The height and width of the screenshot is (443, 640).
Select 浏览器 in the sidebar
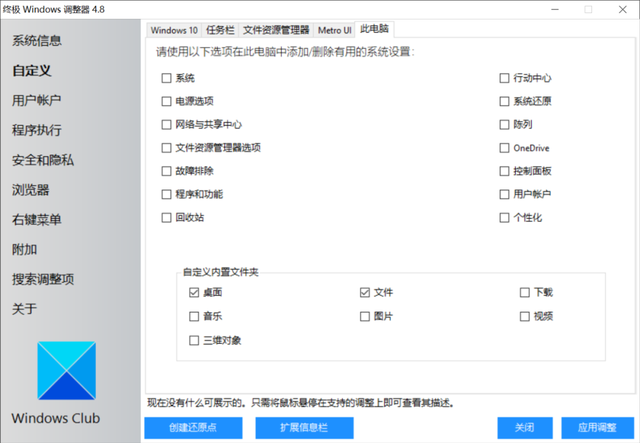pyautogui.click(x=31, y=190)
